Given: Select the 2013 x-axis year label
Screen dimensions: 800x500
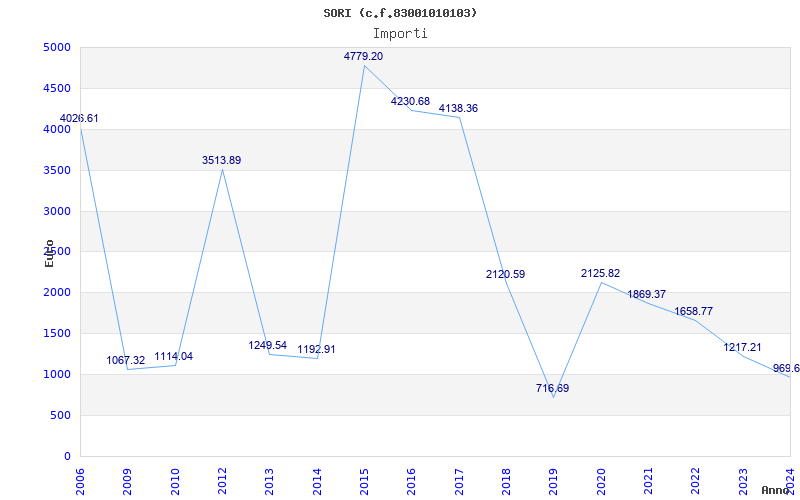Looking at the screenshot, I should coord(270,482).
